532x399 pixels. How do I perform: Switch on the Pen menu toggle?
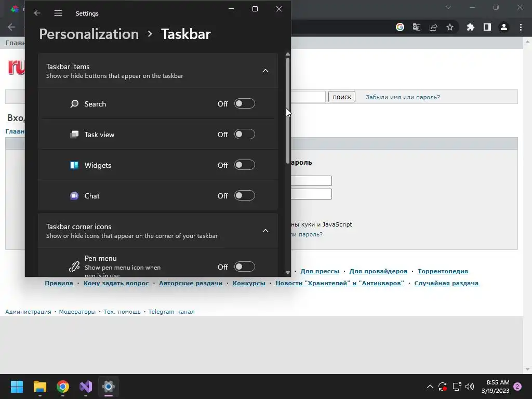pyautogui.click(x=244, y=267)
